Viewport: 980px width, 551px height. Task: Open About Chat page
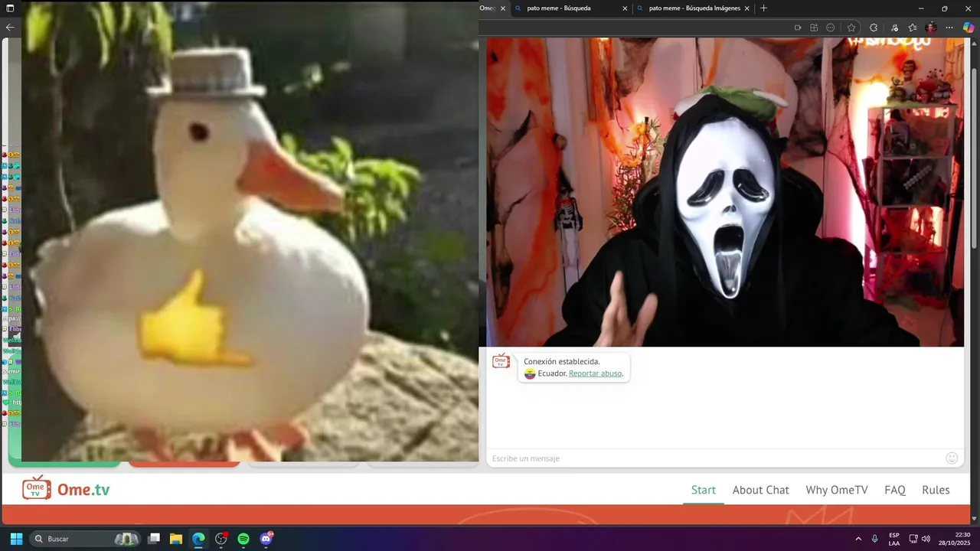pyautogui.click(x=760, y=490)
